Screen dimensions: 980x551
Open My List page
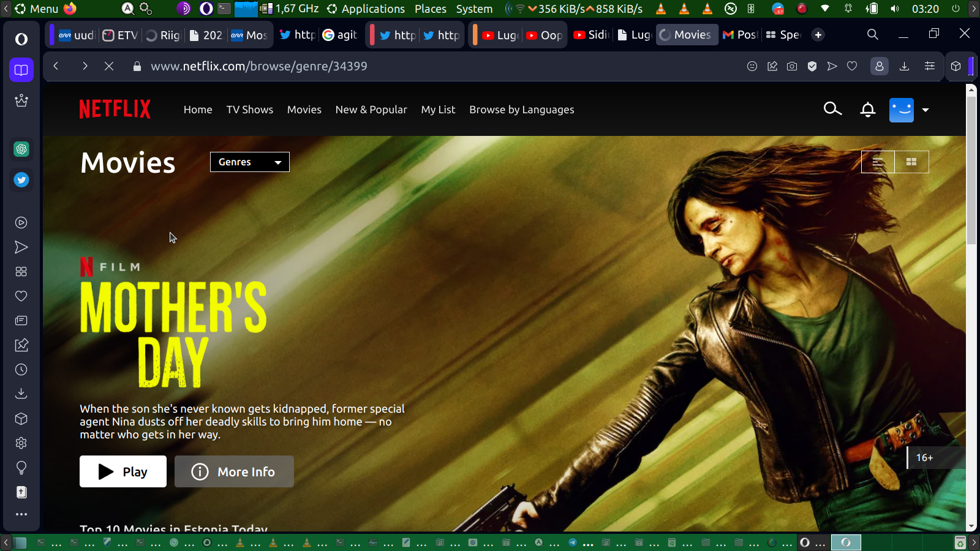pos(438,110)
